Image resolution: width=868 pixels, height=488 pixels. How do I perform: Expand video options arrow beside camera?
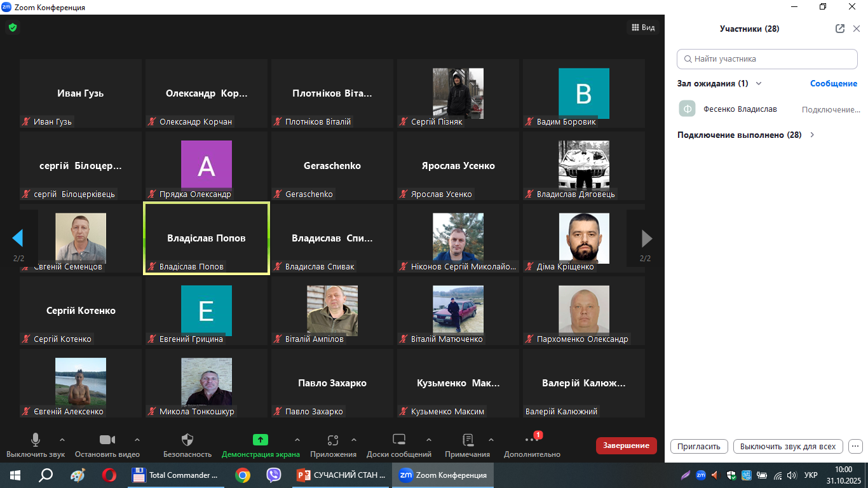tap(137, 440)
